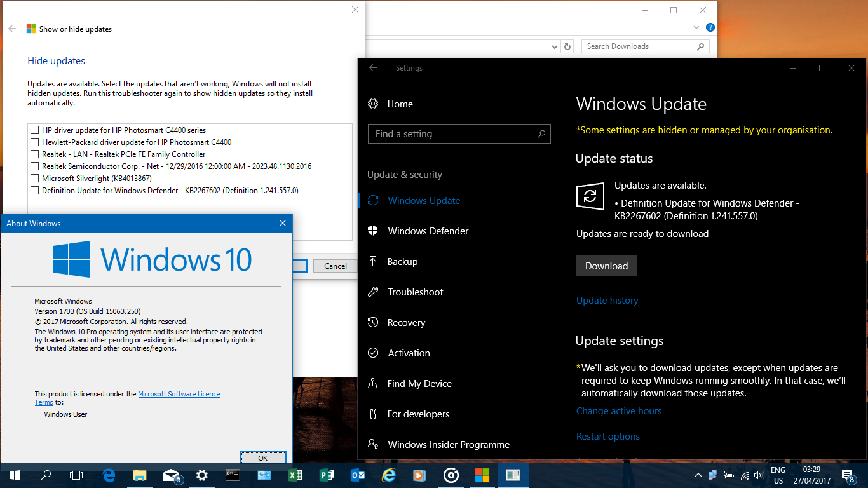
Task: Open Windows Media Player from the taskbar
Action: pos(419,475)
